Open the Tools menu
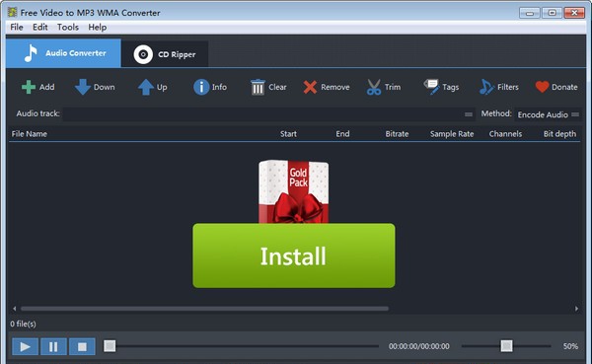Image resolution: width=592 pixels, height=364 pixels. coord(68,28)
